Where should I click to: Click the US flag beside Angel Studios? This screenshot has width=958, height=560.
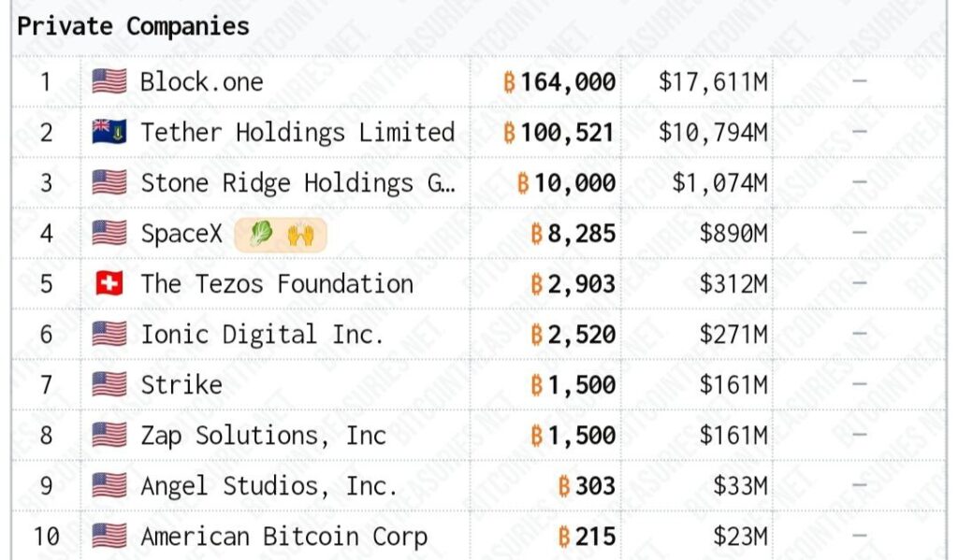109,486
